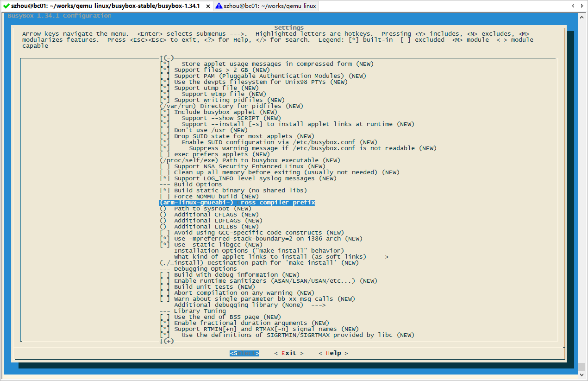Screen dimensions: 588x381
Task: Enable Abort compilation on any warning
Action: pyautogui.click(x=237, y=293)
